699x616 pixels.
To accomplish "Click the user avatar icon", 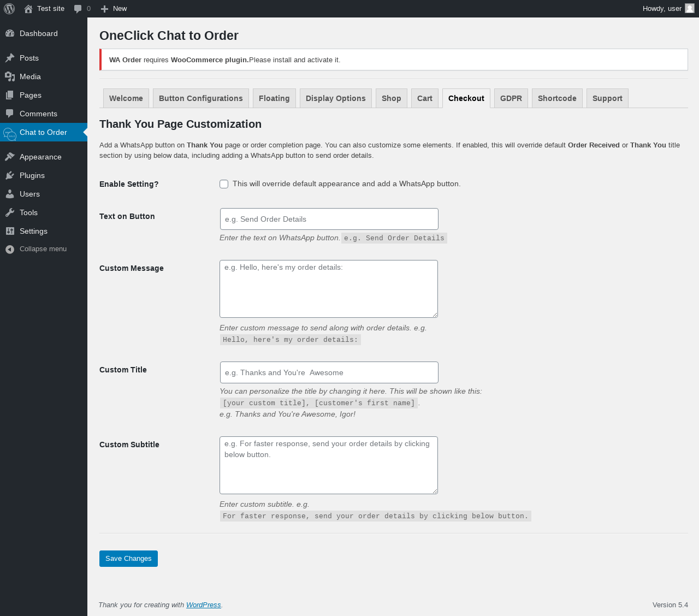I will 690,8.
